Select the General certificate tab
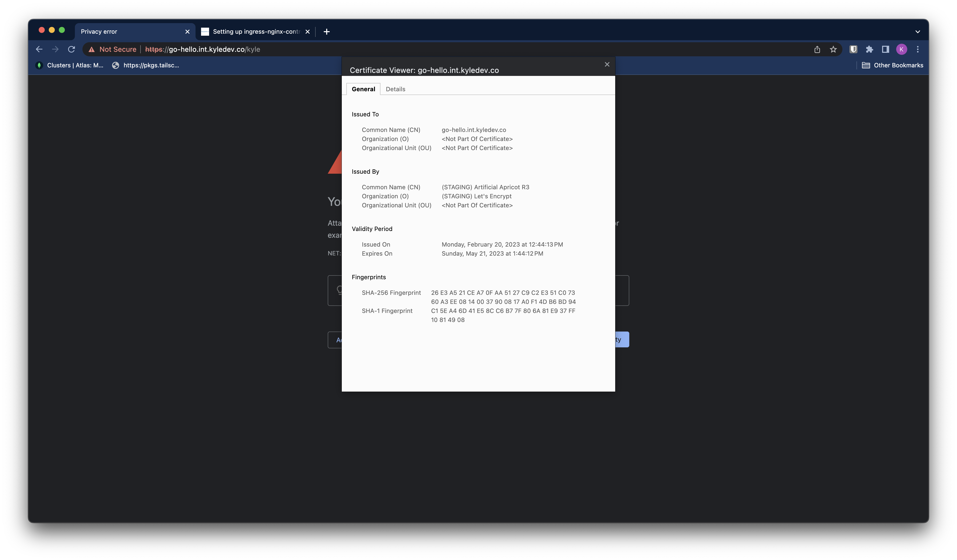The width and height of the screenshot is (957, 560). [363, 89]
